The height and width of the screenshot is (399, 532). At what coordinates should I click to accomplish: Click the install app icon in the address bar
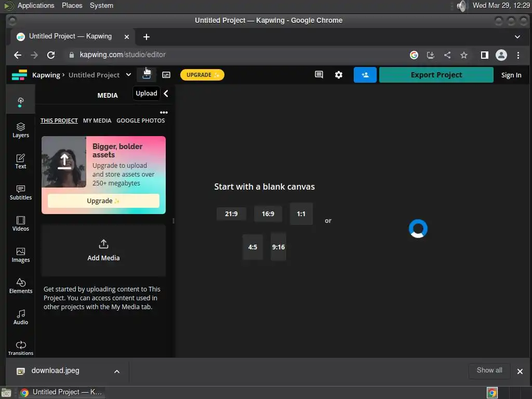click(x=431, y=55)
